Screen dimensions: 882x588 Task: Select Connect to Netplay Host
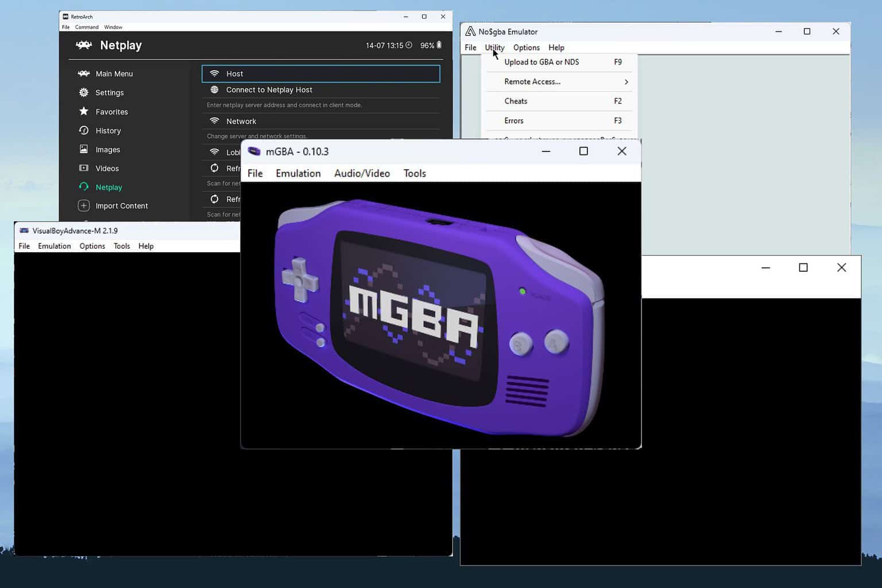click(x=269, y=90)
